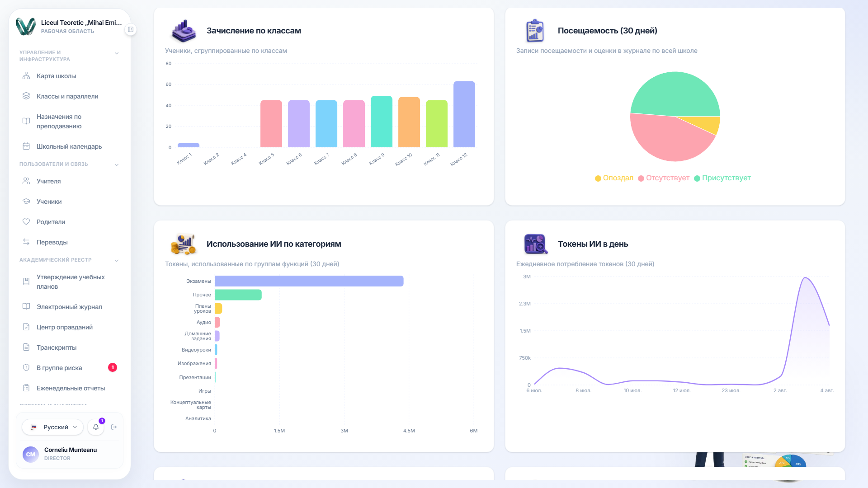Click the Токены ИИ в день analytics icon
This screenshot has height=488, width=868.
click(535, 244)
